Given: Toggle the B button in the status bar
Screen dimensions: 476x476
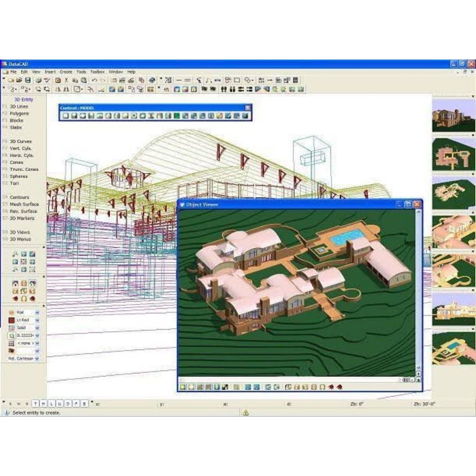Looking at the screenshot, I should (x=84, y=404).
